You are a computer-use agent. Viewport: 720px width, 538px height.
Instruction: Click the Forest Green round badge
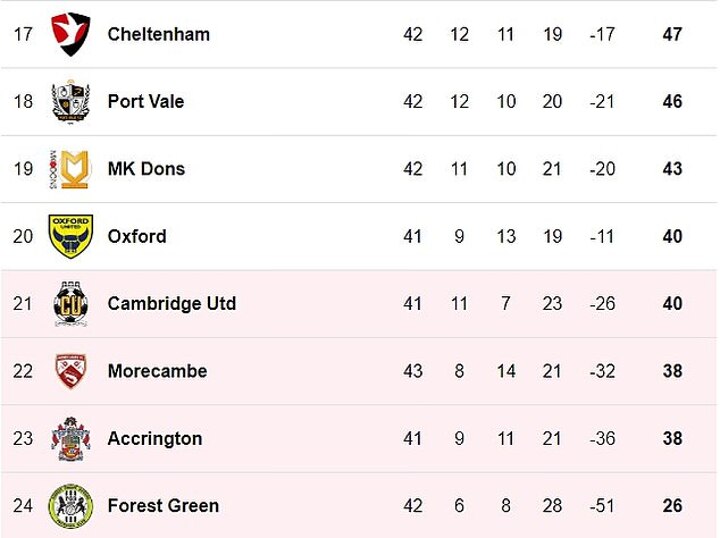[70, 506]
